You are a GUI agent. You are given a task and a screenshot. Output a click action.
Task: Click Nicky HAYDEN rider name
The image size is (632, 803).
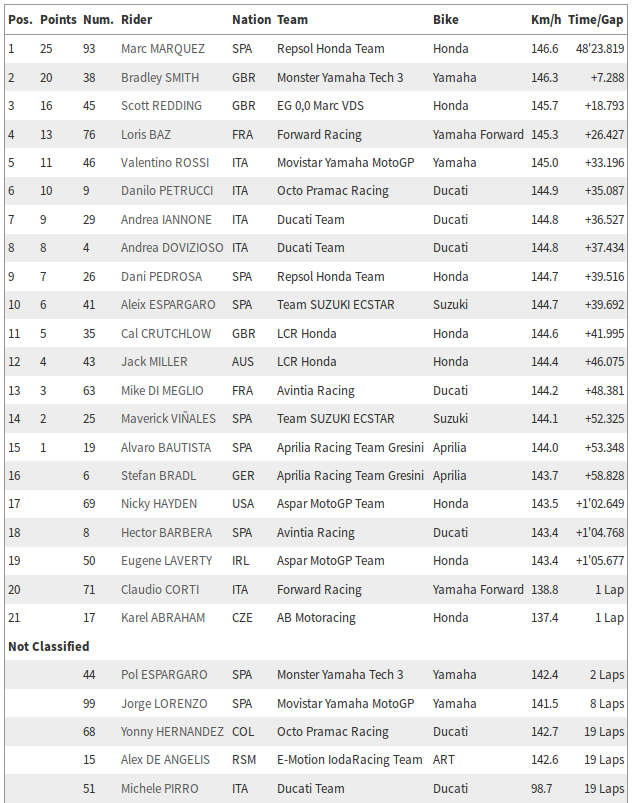click(159, 504)
